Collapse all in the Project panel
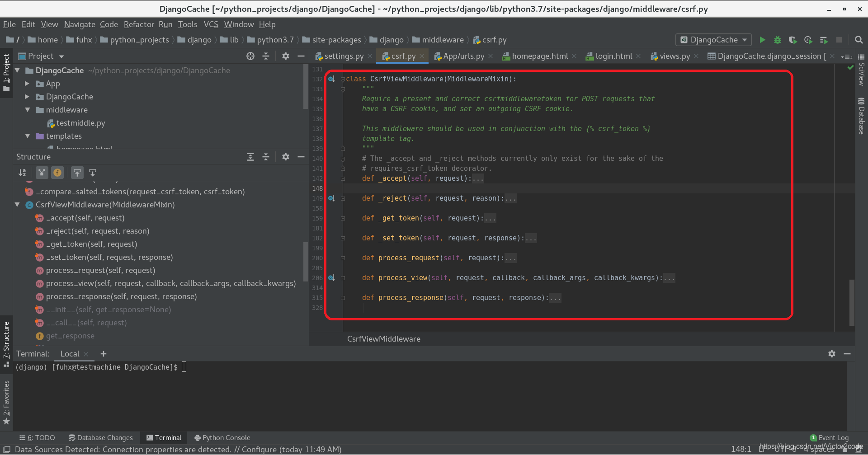The height and width of the screenshot is (455, 868). click(266, 56)
